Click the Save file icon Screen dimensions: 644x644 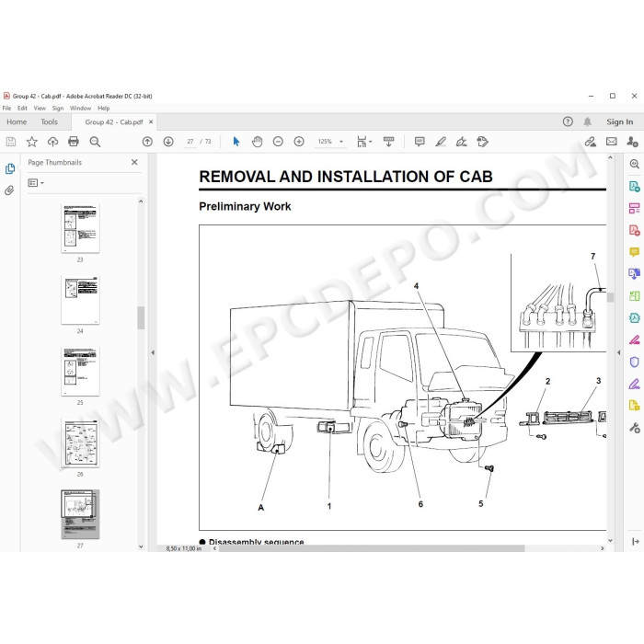(11, 142)
